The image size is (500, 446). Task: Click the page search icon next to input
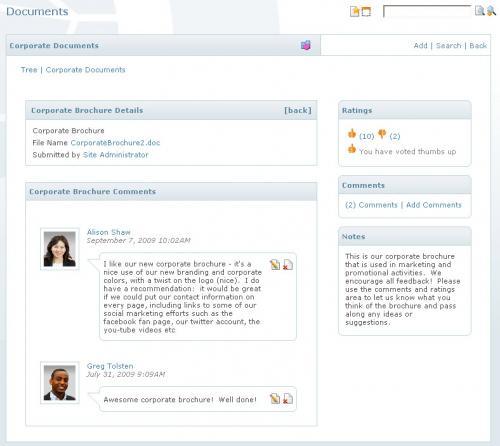click(479, 11)
